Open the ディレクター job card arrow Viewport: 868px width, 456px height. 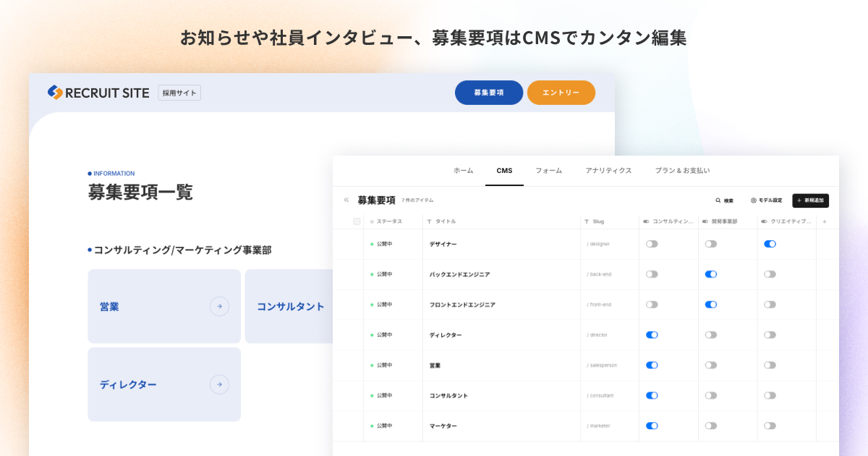pyautogui.click(x=218, y=384)
